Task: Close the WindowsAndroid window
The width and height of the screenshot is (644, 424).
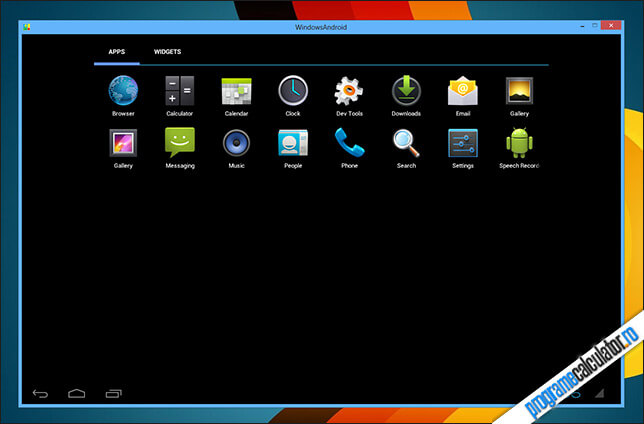Action: [x=611, y=25]
